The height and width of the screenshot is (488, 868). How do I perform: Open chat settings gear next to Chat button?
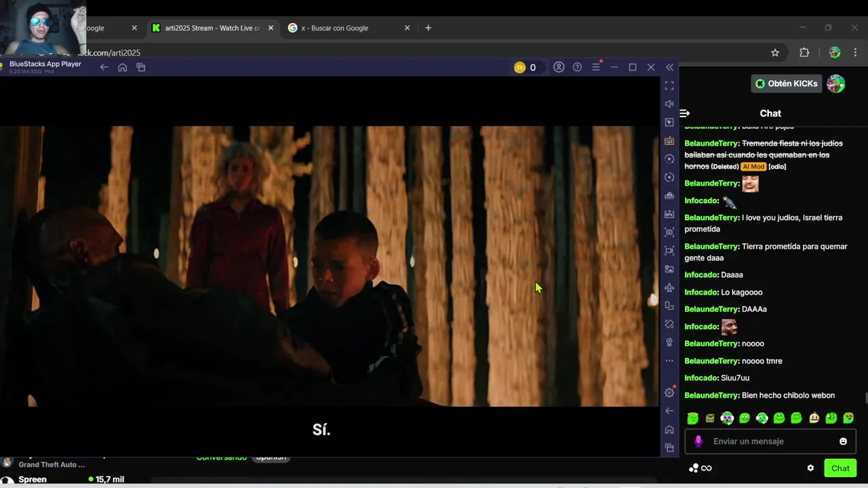click(810, 468)
